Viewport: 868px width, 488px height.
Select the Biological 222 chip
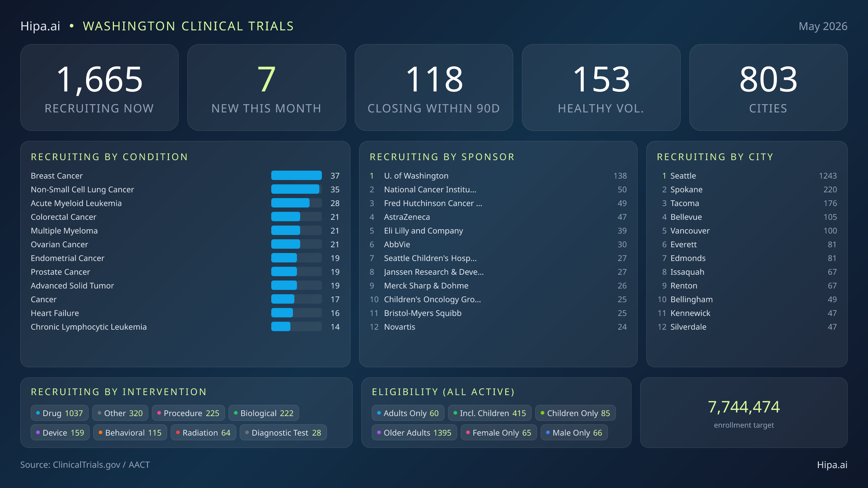(x=264, y=413)
